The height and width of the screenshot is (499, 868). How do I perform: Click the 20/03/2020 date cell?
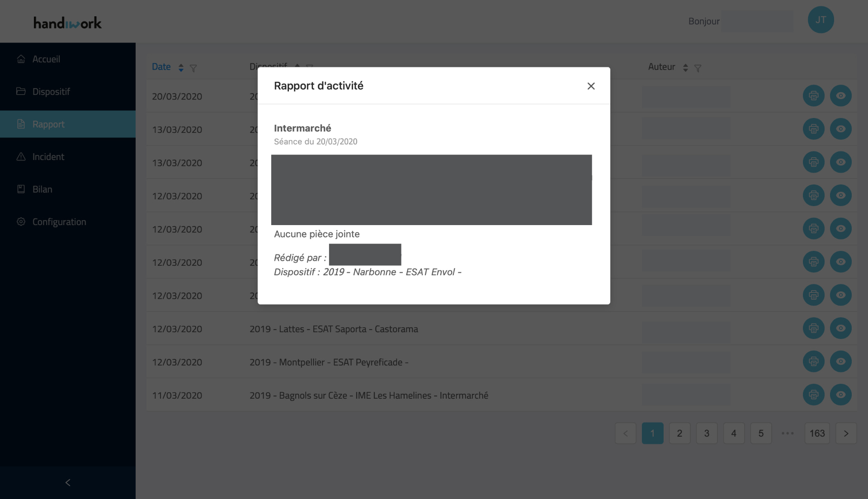click(177, 96)
